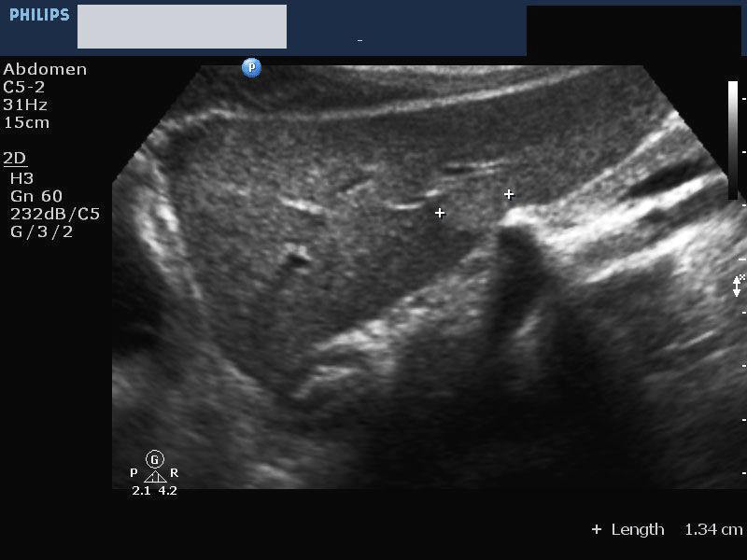Click the triangle frequency range icon
This screenshot has height=560, width=747.
155,477
